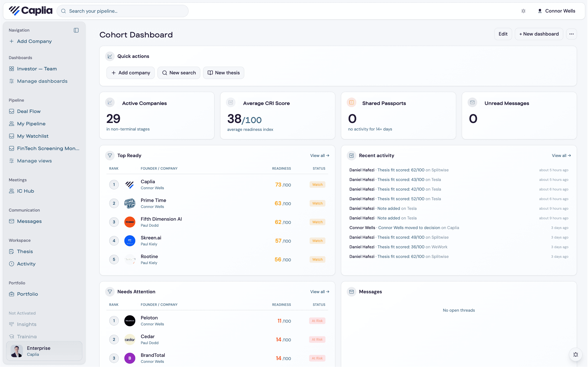Click the Add company quick action button
Screen dimensions: 588x367
130,73
